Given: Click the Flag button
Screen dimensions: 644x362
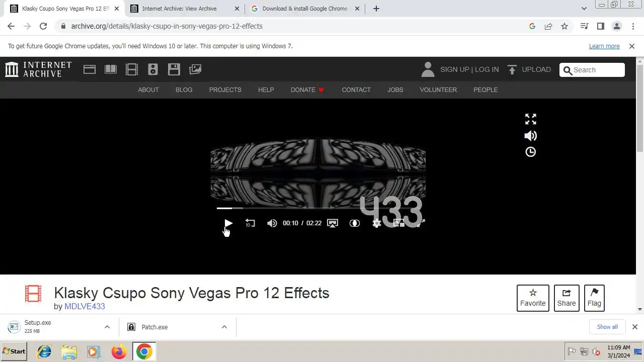Looking at the screenshot, I should pyautogui.click(x=594, y=298).
